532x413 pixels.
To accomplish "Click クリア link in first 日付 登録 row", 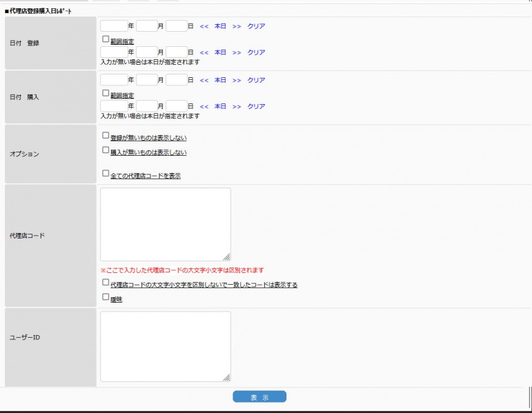I will click(256, 26).
